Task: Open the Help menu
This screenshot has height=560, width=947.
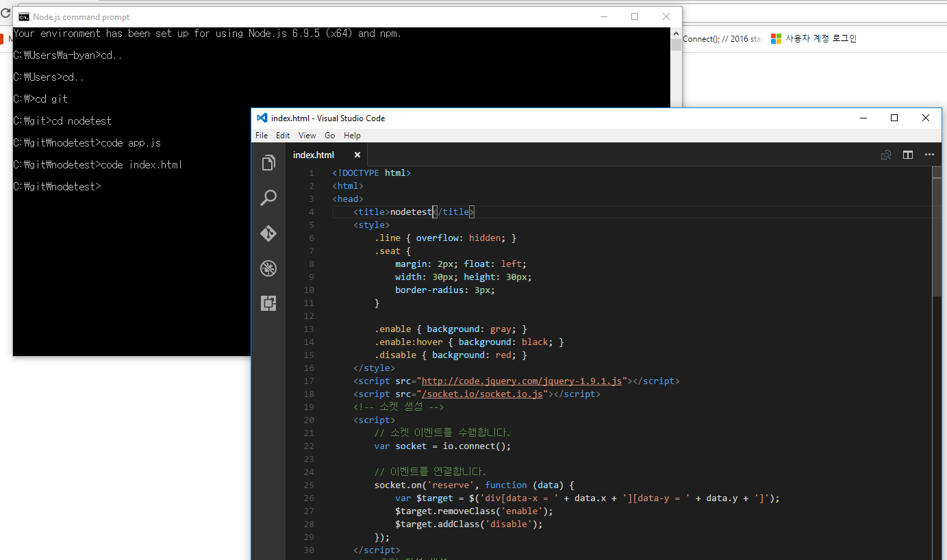Action: click(352, 136)
